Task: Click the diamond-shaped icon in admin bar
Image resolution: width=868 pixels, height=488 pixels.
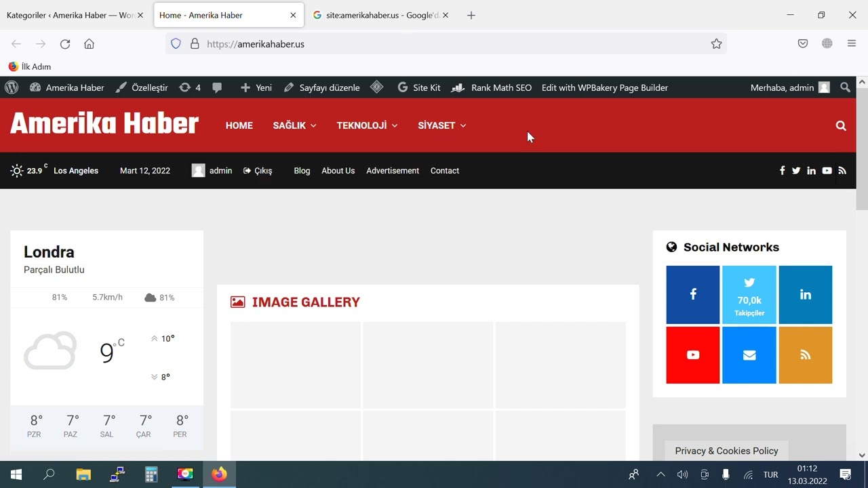Action: pos(377,87)
